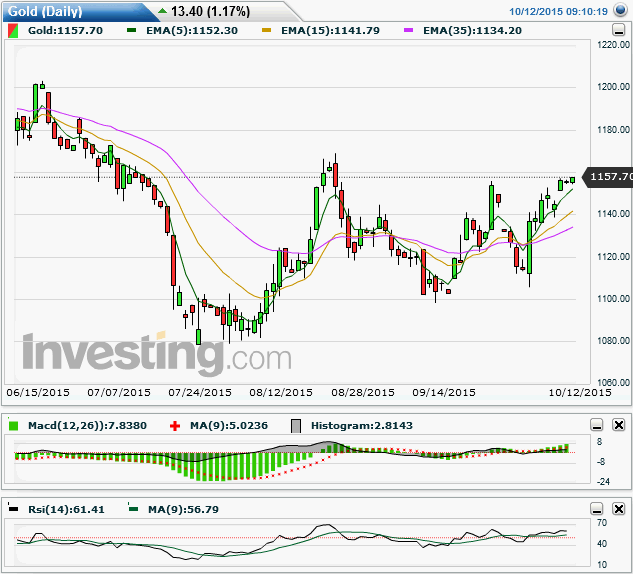Click the latest green candlestick at 10/12/2015
Screen dimensions: 633x574
[x=572, y=180]
